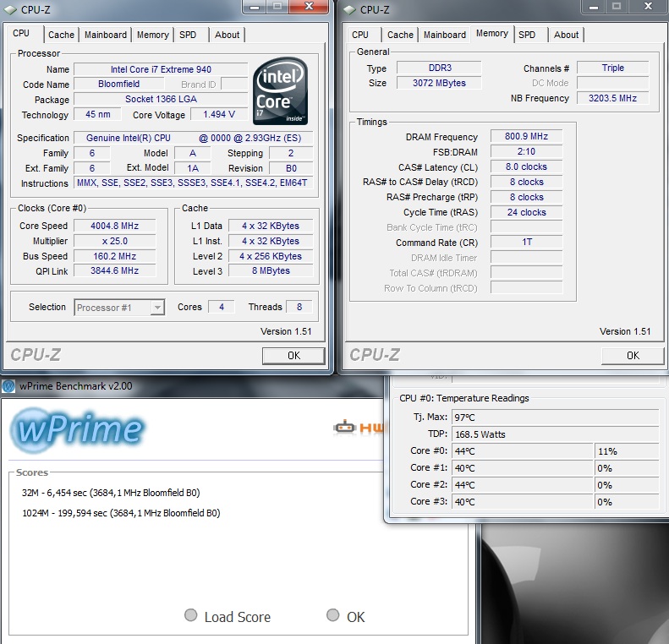Click the Instructions field listing MMX, SSE
669x644 pixels.
194,183
